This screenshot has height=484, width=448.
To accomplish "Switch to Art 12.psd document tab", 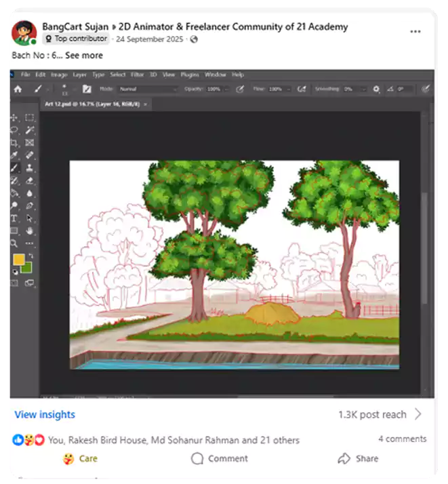I will [x=92, y=104].
